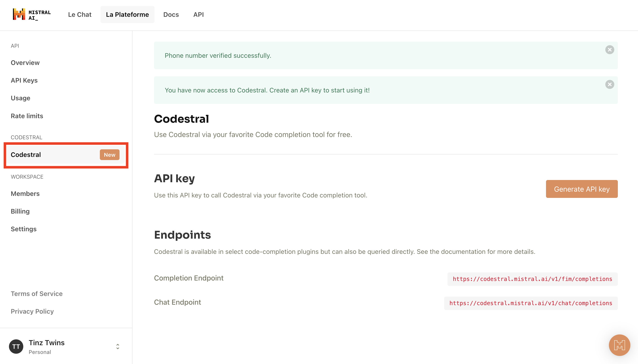Open the Terms of Service link
The height and width of the screenshot is (364, 638).
(36, 293)
